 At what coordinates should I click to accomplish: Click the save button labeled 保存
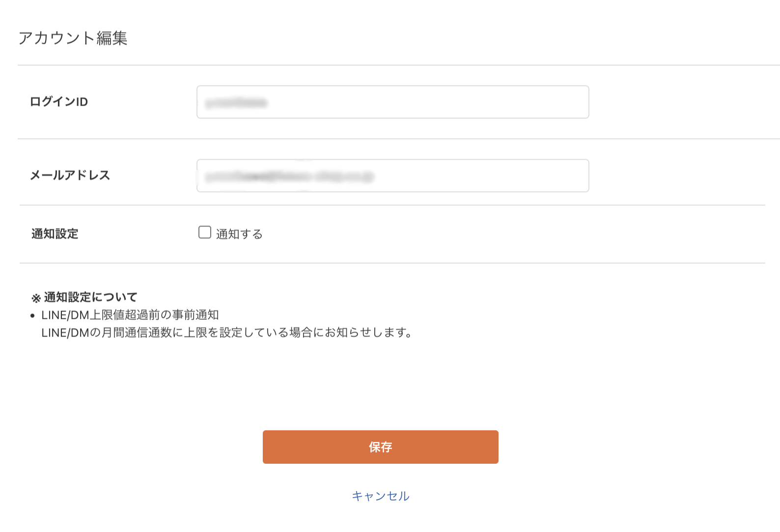coord(381,447)
